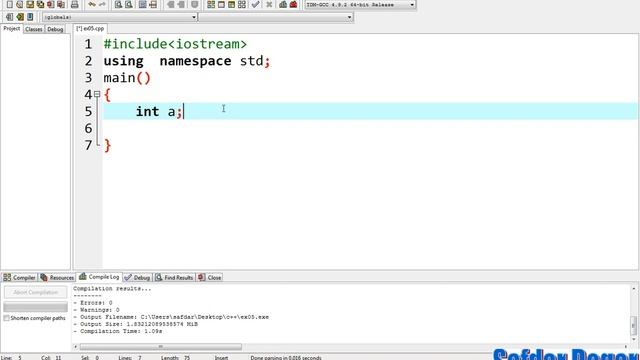Click the compile log vertical scrollbar
This screenshot has width=640, height=360.
pyautogui.click(x=633, y=314)
